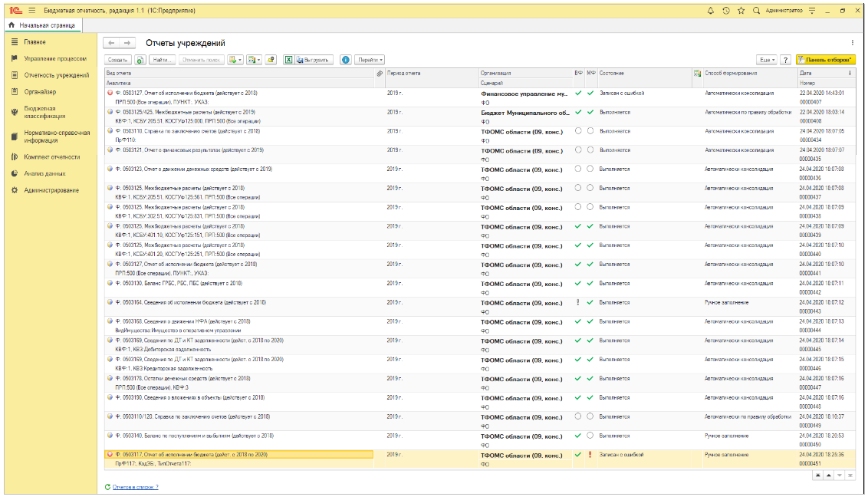Click the Комплект отчетности icon
Image resolution: width=868 pixels, height=500 pixels.
coord(15,156)
